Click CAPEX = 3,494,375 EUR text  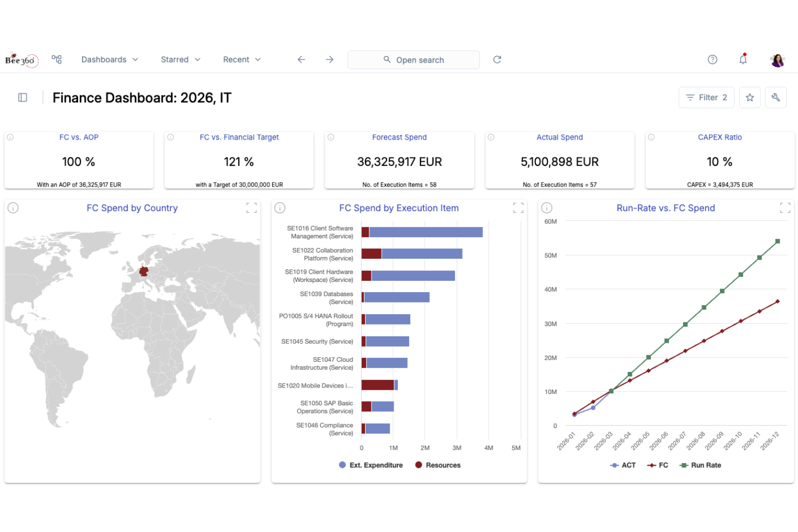click(x=720, y=185)
